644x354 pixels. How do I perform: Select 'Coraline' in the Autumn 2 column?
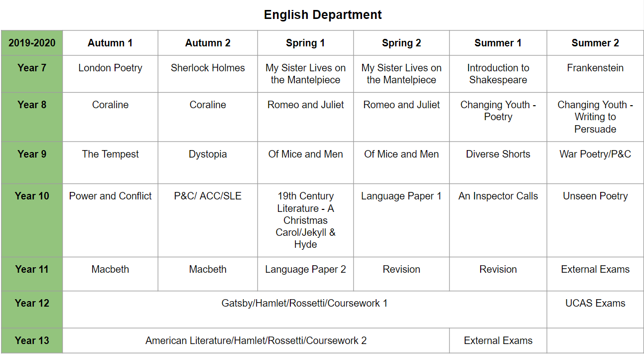pyautogui.click(x=208, y=117)
